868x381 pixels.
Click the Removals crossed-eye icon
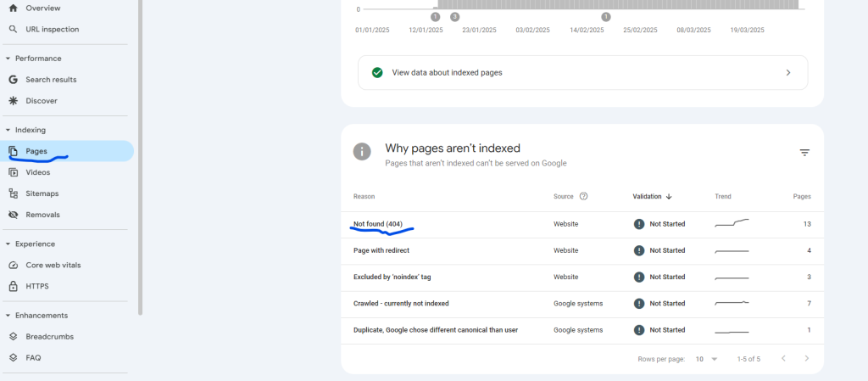pyautogui.click(x=14, y=215)
